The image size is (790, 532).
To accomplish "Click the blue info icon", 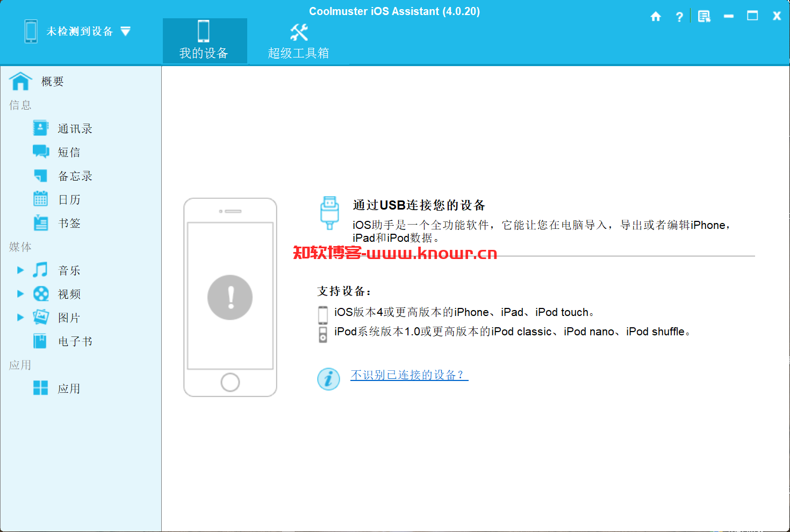I will coord(328,379).
